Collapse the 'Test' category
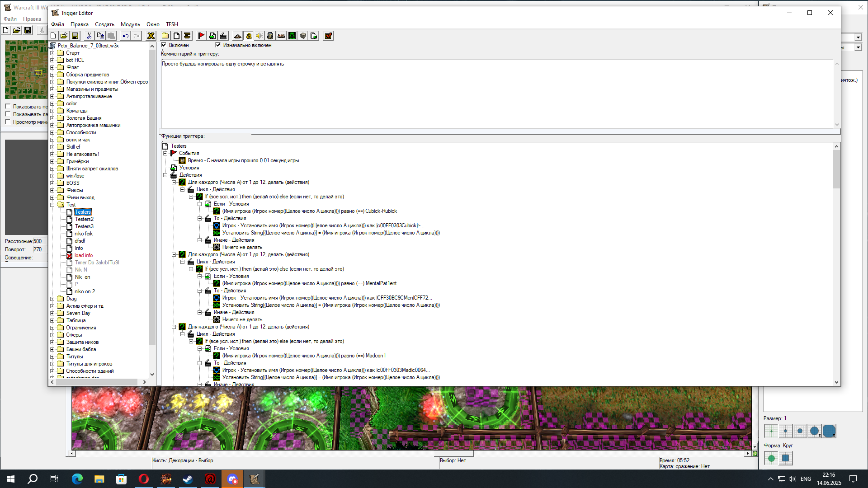Viewport: 868px width, 488px height. click(x=52, y=205)
